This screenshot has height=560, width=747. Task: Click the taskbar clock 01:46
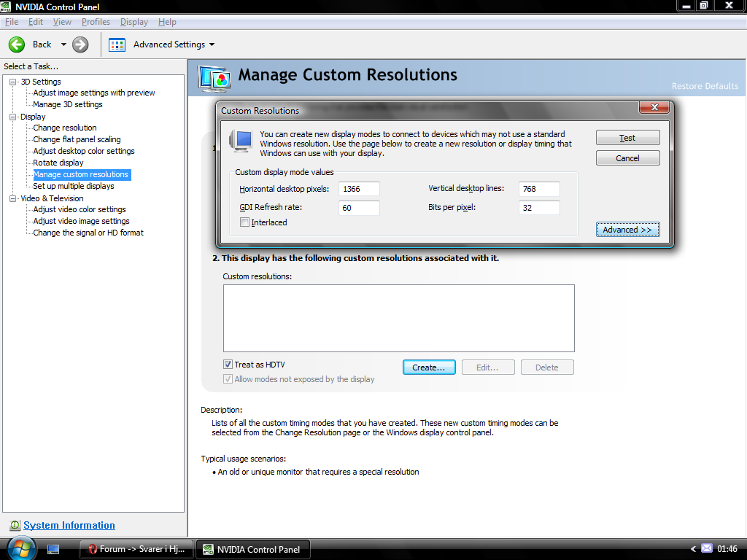tap(727, 549)
